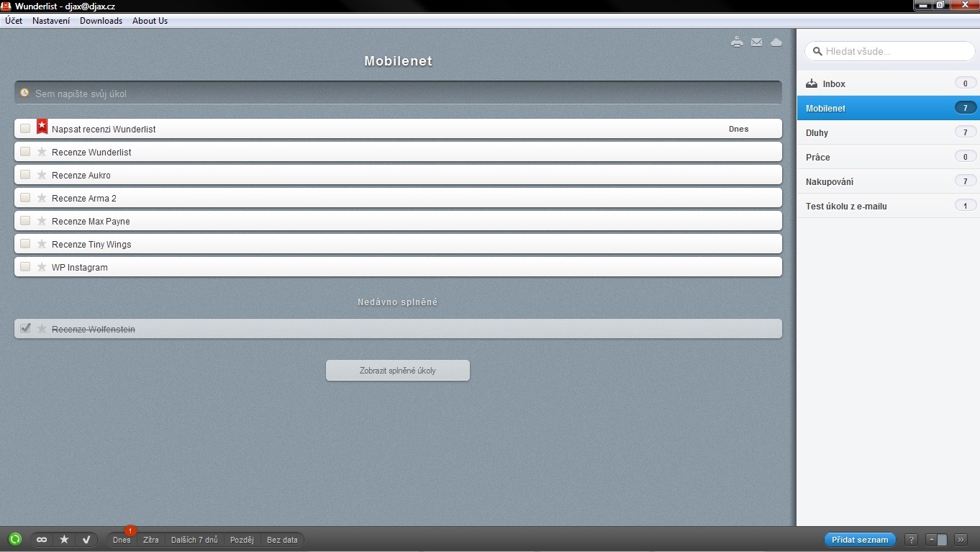
Task: Star the Recenze Aukro task
Action: 41,175
